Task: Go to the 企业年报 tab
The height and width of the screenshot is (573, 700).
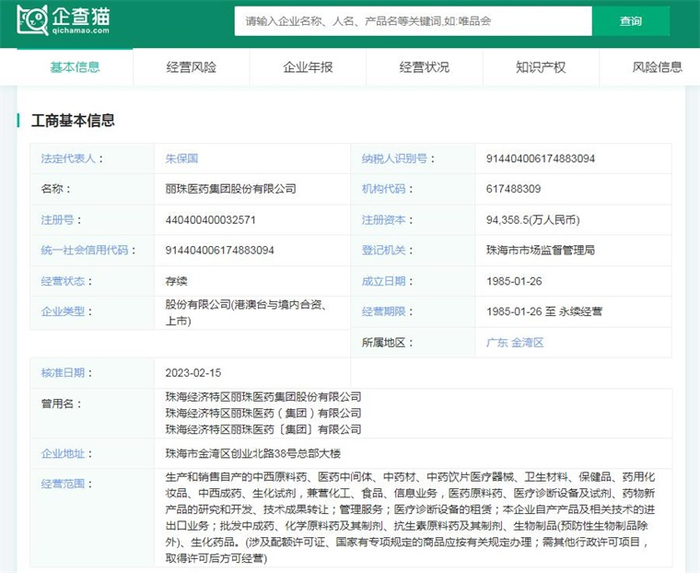Action: (x=308, y=67)
